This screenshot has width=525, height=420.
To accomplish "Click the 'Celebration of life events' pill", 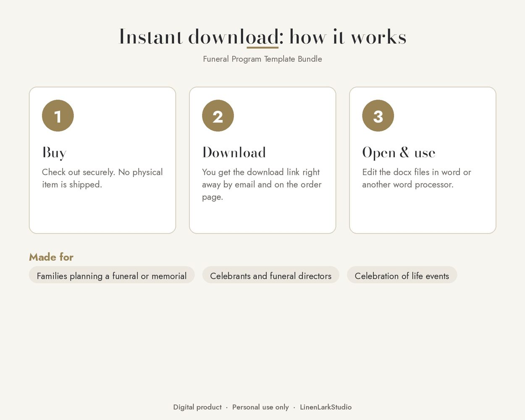I will [x=402, y=275].
